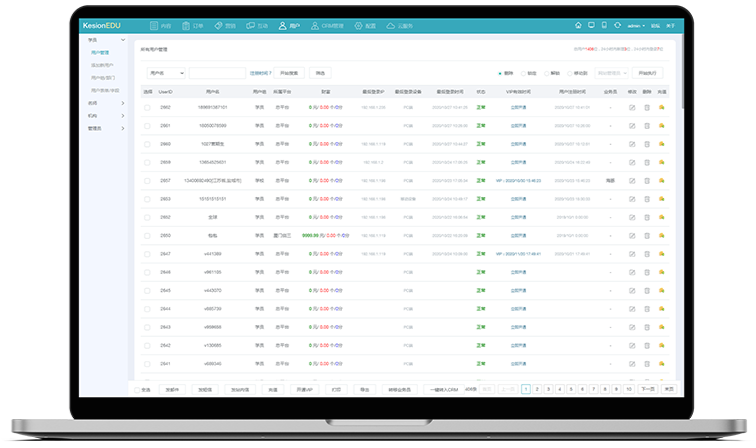Expand the 机构 sidebar section

point(106,115)
